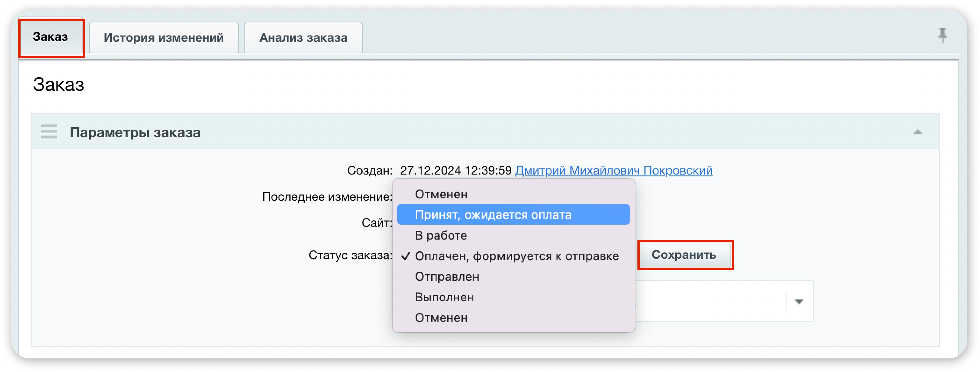
Task: Pin the tab panel with pushpin icon
Action: click(942, 35)
